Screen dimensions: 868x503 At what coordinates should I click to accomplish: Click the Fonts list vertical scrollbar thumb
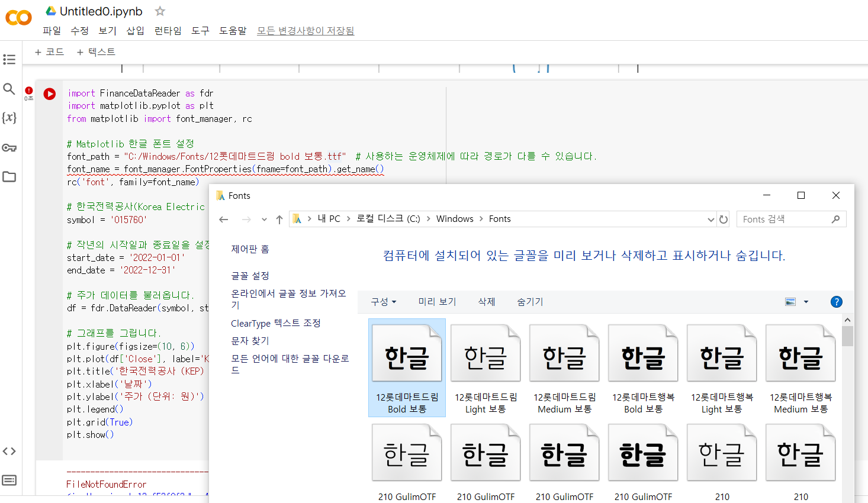click(x=847, y=336)
